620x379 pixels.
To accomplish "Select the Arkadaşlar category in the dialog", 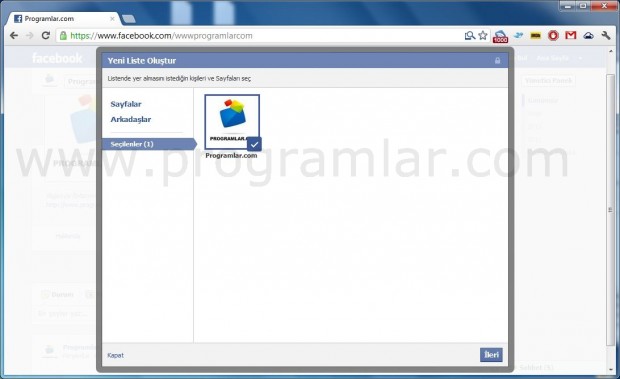I will tap(130, 119).
